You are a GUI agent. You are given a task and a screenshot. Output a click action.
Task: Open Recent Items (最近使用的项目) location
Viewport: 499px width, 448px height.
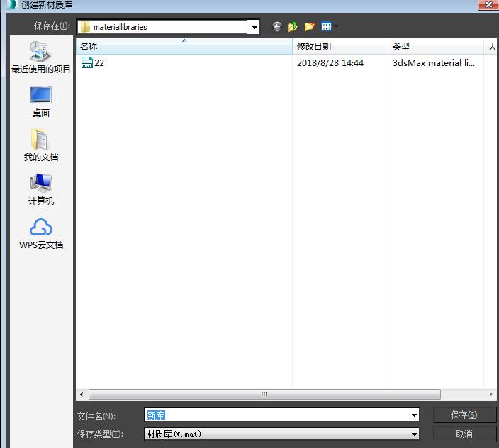coord(40,57)
